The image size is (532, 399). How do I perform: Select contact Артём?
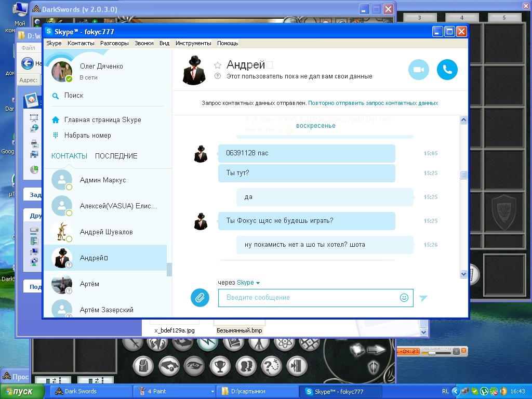point(105,284)
